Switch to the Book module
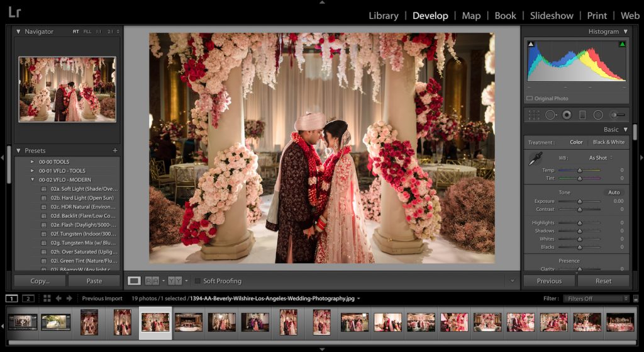Image resolution: width=644 pixels, height=352 pixels. 505,16
